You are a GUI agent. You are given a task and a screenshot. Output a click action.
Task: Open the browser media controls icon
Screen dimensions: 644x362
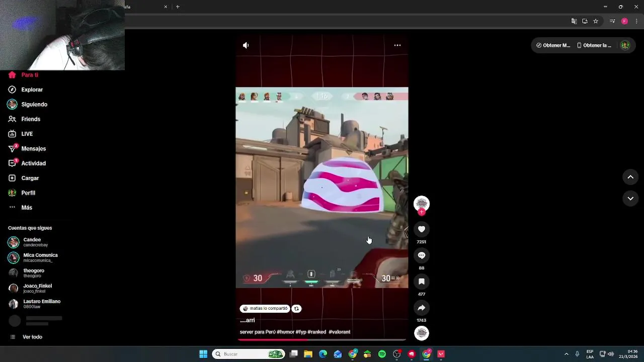point(612,21)
